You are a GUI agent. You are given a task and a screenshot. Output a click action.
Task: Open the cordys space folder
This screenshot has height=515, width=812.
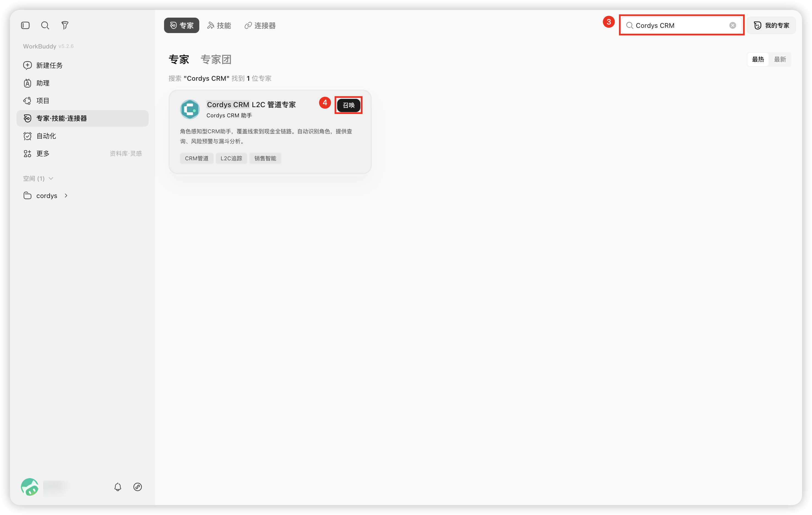click(x=40, y=196)
